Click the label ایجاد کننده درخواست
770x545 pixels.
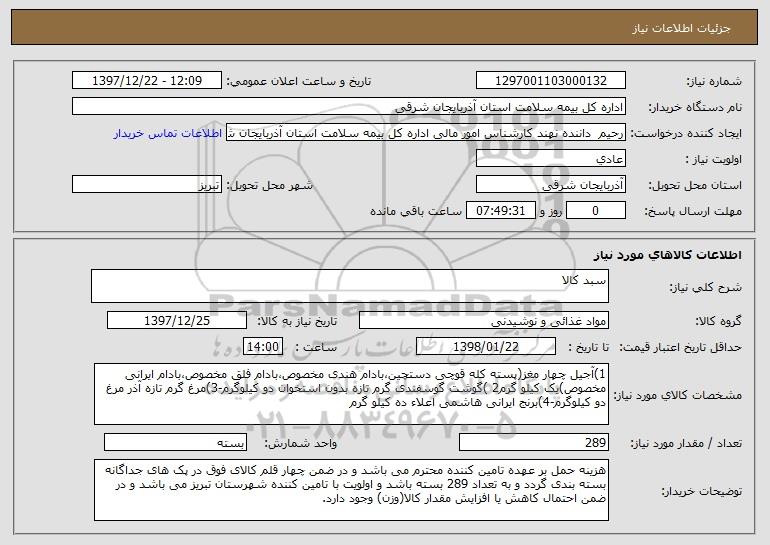[x=686, y=133]
